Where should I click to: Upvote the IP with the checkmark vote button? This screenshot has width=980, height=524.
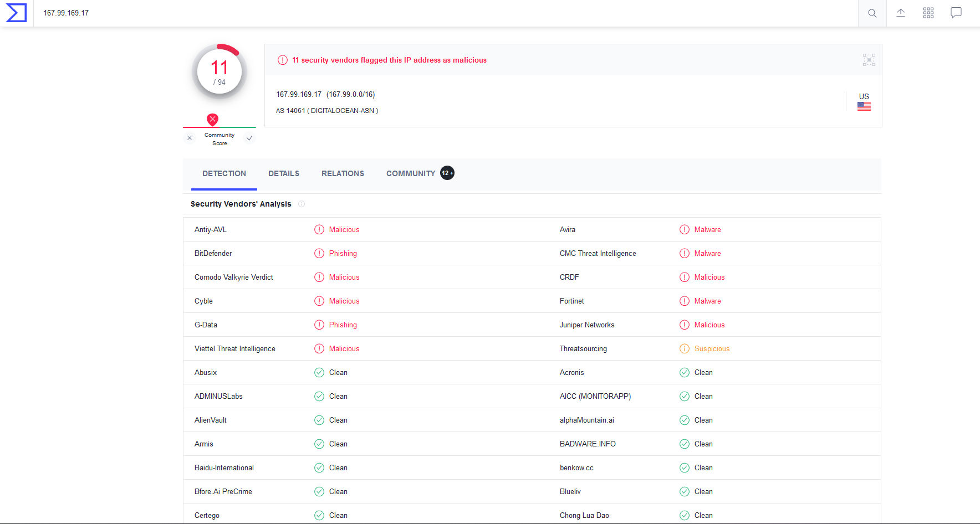[249, 138]
